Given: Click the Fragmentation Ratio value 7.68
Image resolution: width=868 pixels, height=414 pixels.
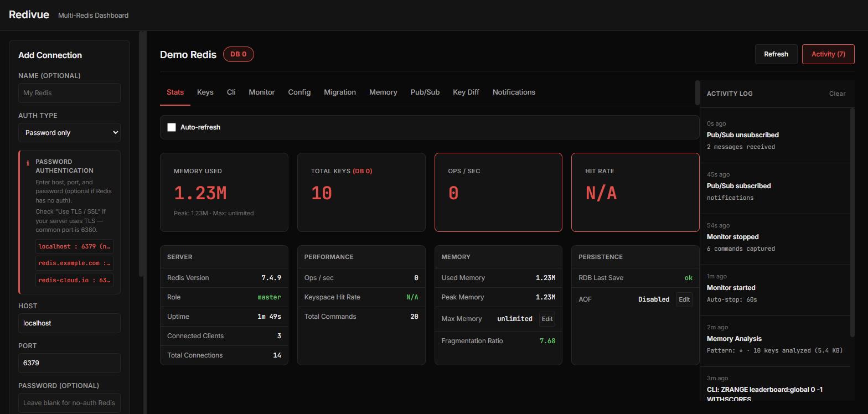Looking at the screenshot, I should coord(547,341).
